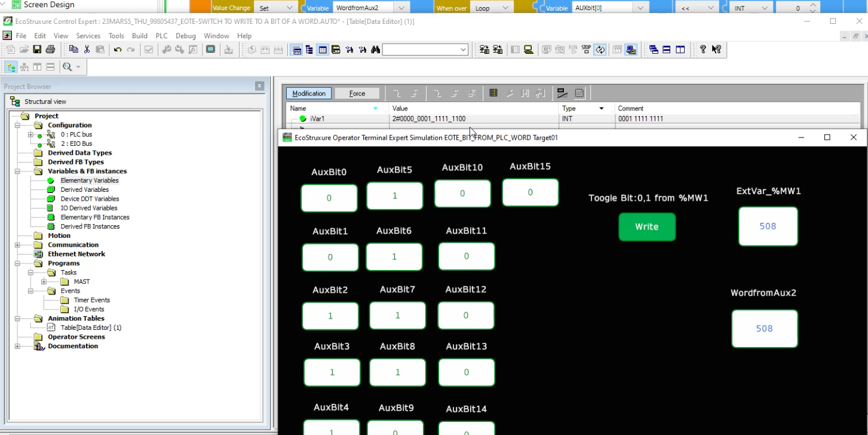Click the STOP PLC icon
Viewport: 868px width, 435px height.
(x=586, y=50)
